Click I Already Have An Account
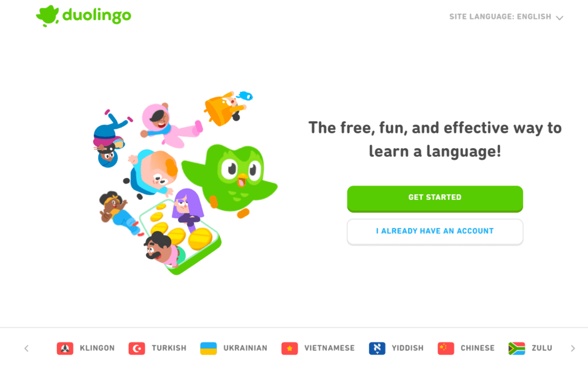The image size is (588, 366). point(435,232)
